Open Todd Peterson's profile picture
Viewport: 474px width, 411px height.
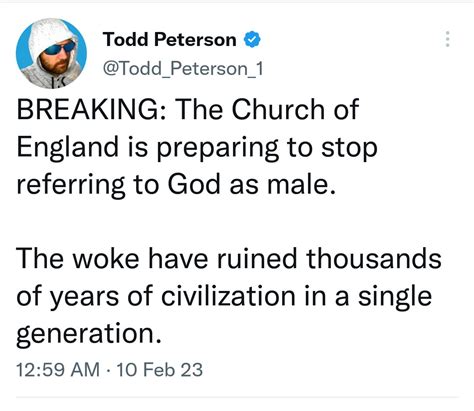(x=51, y=53)
